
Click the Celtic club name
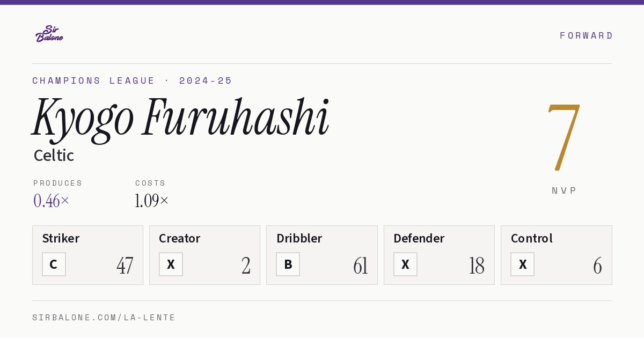tap(54, 156)
